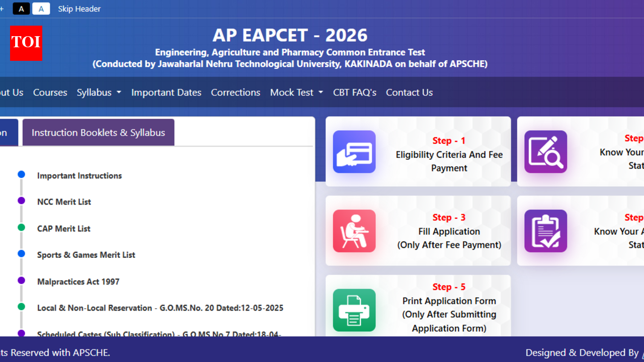Toggle the white A text-size control
Image resolution: width=644 pixels, height=362 pixels.
coord(41,9)
